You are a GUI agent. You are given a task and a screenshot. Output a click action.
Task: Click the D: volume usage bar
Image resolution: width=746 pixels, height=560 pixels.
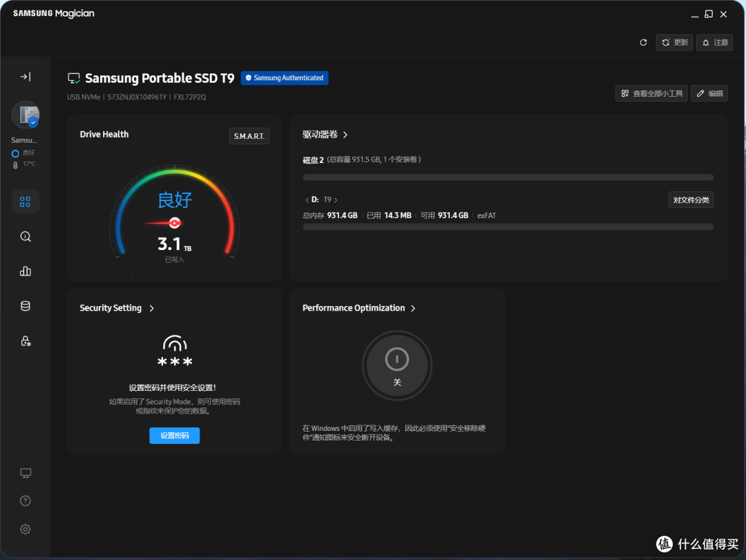coord(508,227)
